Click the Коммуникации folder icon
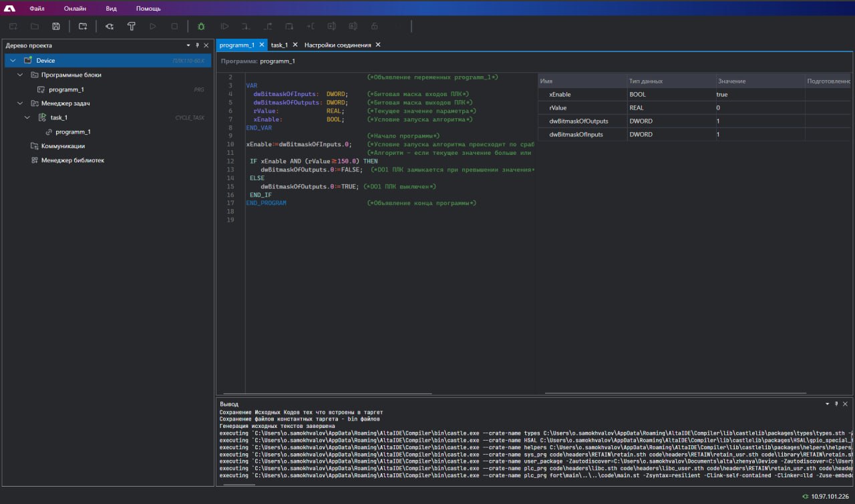This screenshot has height=504, width=855. 34,146
